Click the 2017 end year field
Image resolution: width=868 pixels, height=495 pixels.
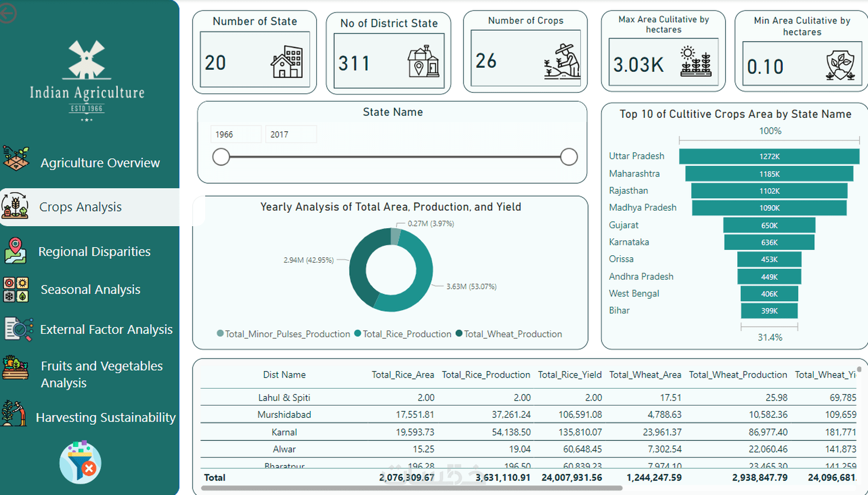[x=291, y=134]
